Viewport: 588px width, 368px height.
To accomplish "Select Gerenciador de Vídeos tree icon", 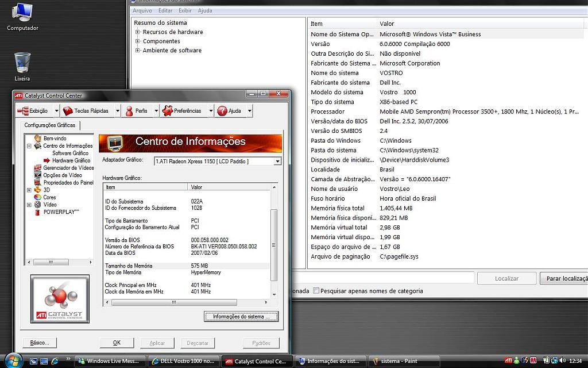I will tap(37, 168).
